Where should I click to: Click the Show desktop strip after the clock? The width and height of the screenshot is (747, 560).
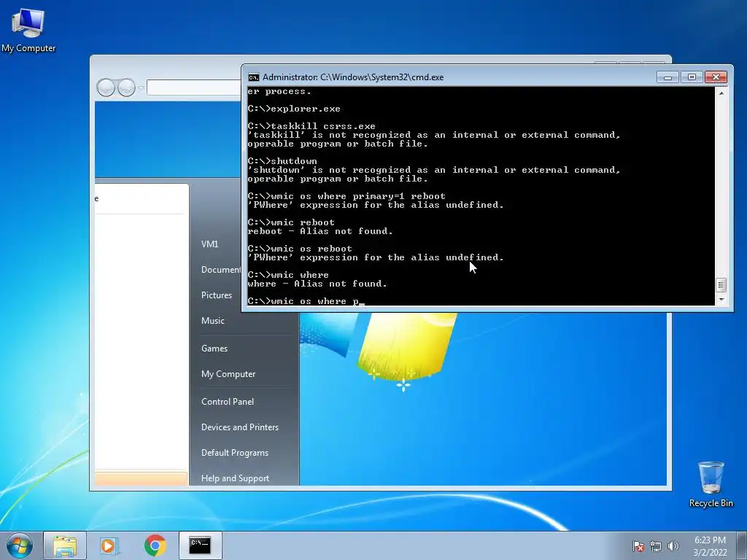743,545
